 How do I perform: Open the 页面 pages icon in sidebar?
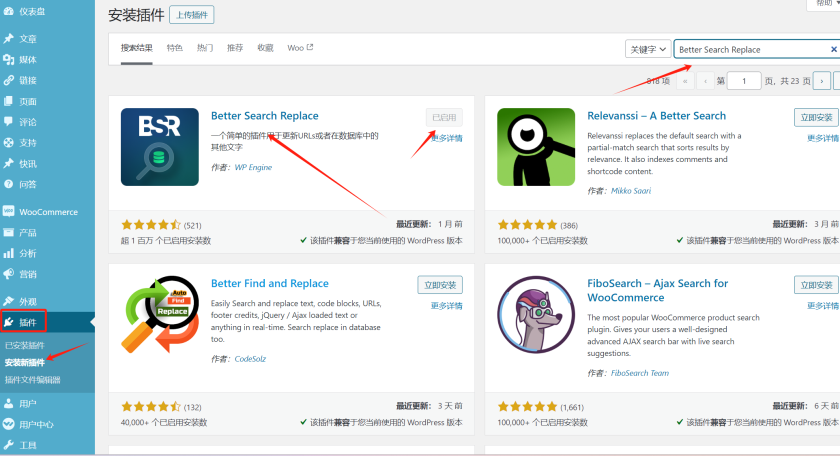(x=9, y=101)
